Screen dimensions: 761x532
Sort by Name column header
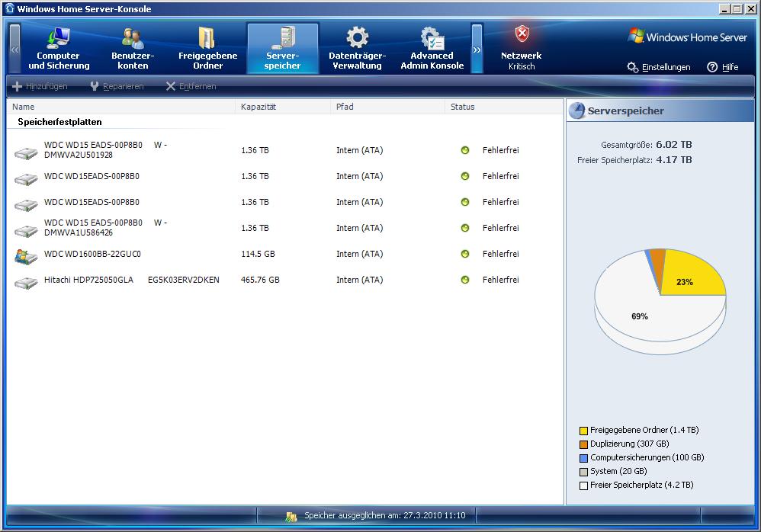[121, 107]
